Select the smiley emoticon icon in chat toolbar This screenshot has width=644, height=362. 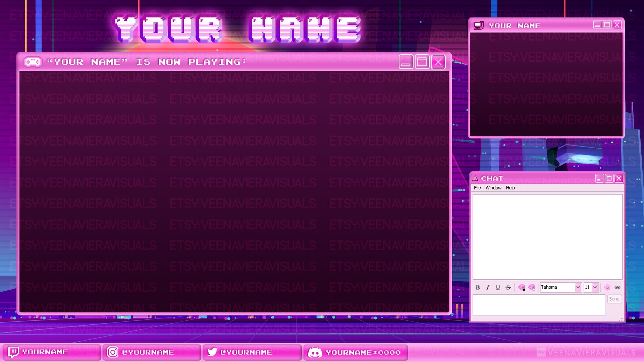click(607, 287)
